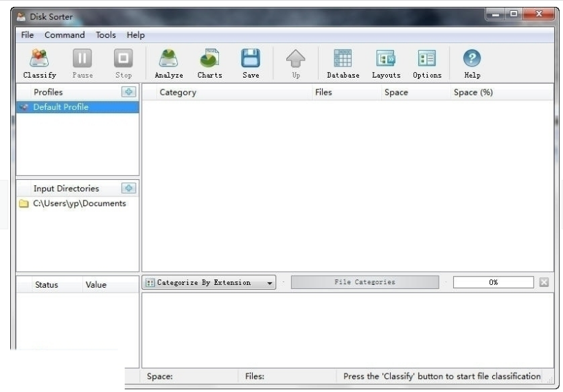
Task: Open the File menu
Action: tap(27, 35)
